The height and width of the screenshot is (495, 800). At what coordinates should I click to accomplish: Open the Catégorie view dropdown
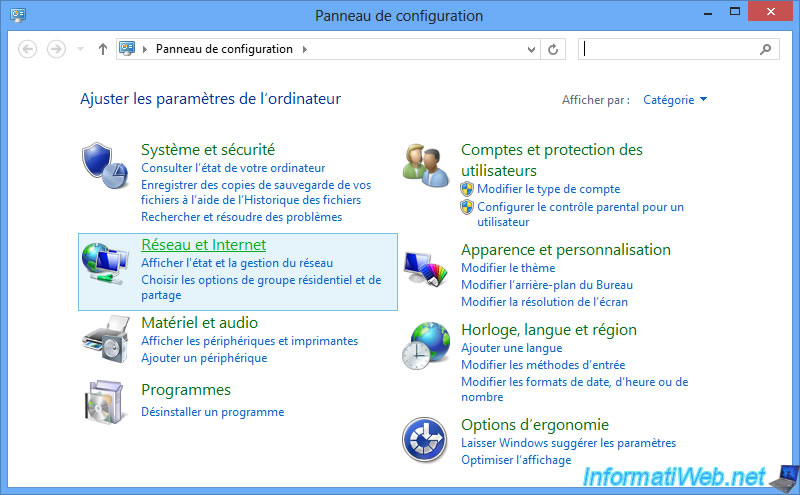[674, 100]
